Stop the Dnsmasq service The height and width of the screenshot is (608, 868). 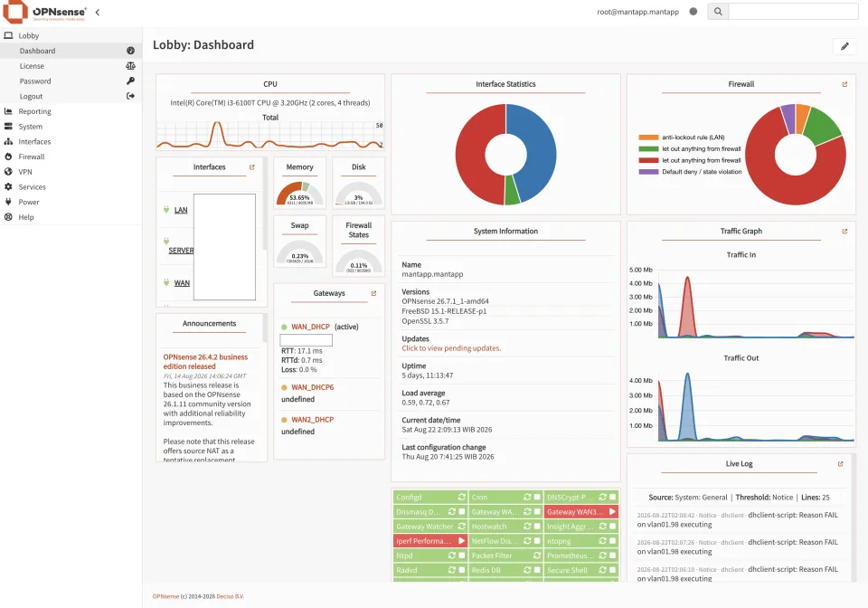(x=462, y=512)
